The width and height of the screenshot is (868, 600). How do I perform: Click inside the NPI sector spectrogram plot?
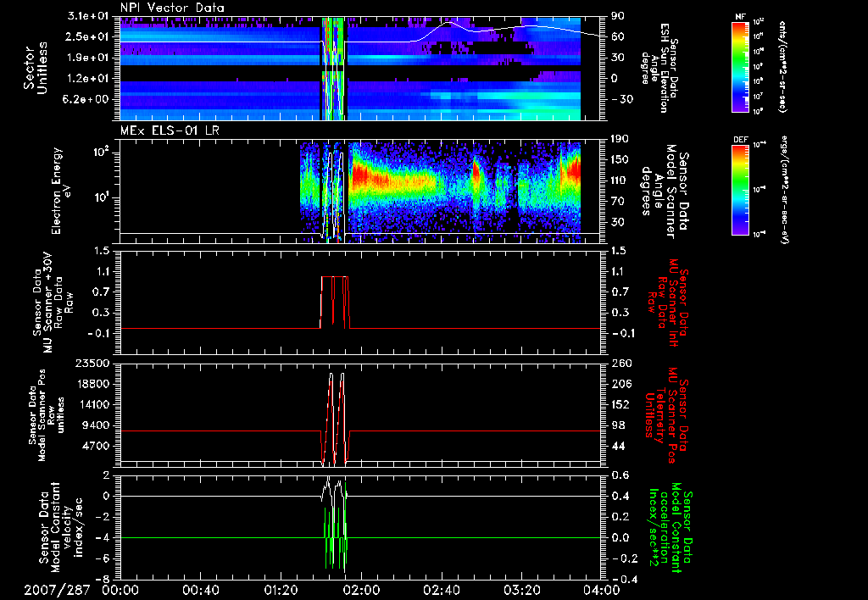point(360,68)
